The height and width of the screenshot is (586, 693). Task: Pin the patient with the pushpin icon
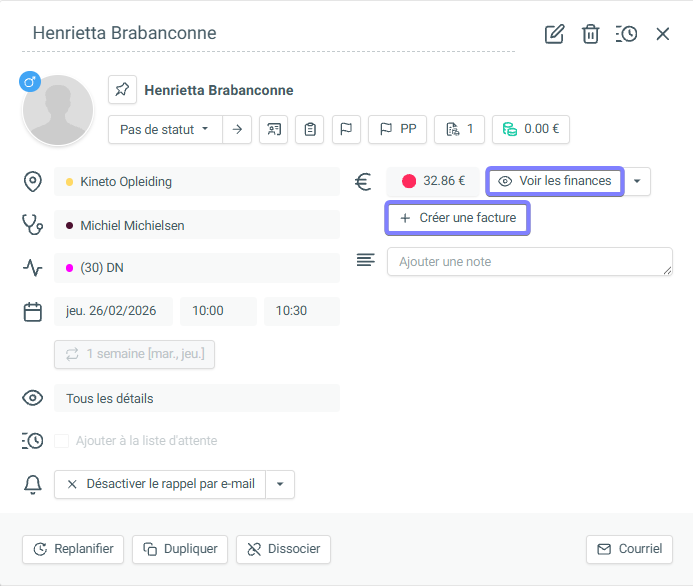(x=122, y=90)
